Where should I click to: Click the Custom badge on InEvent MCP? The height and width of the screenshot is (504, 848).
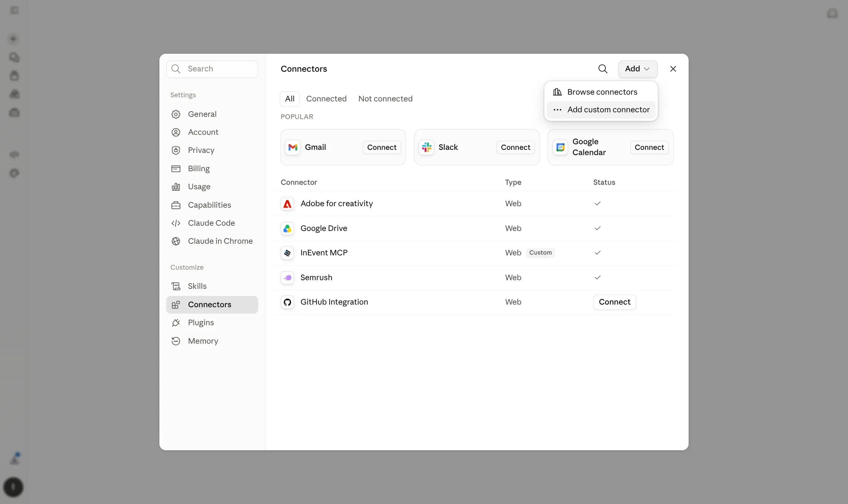pos(540,253)
